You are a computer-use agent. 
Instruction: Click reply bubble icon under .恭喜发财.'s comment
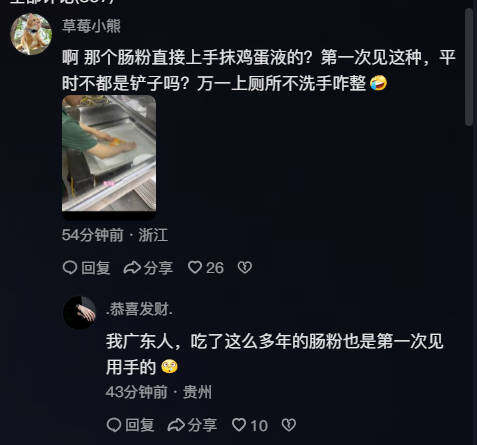(114, 425)
